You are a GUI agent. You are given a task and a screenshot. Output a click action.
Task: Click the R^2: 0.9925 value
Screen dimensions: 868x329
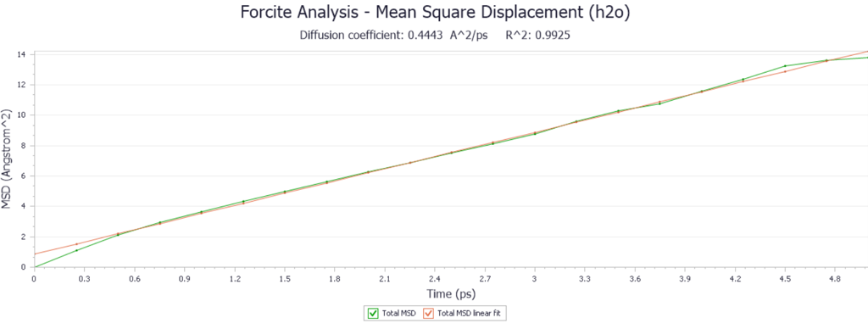coord(537,36)
